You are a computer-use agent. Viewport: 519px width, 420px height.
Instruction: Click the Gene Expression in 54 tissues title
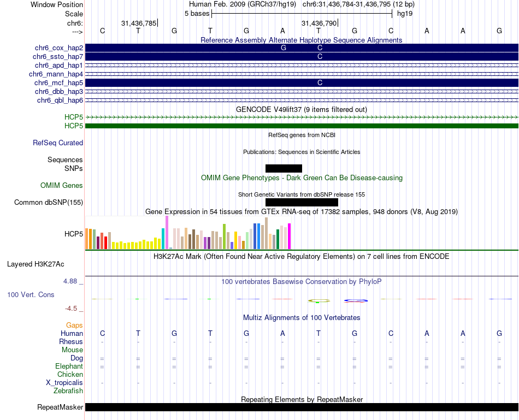point(301,212)
